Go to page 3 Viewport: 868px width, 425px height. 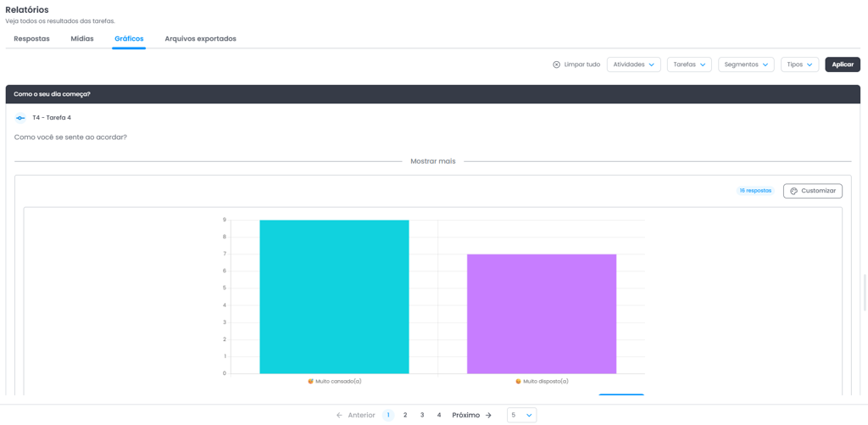tap(422, 415)
